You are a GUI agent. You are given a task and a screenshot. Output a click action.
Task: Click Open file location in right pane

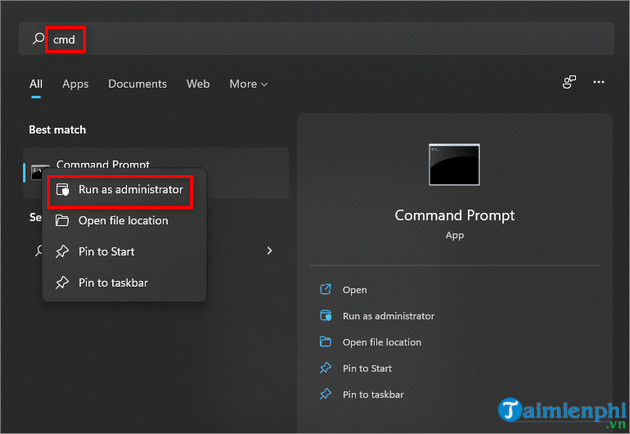(382, 342)
